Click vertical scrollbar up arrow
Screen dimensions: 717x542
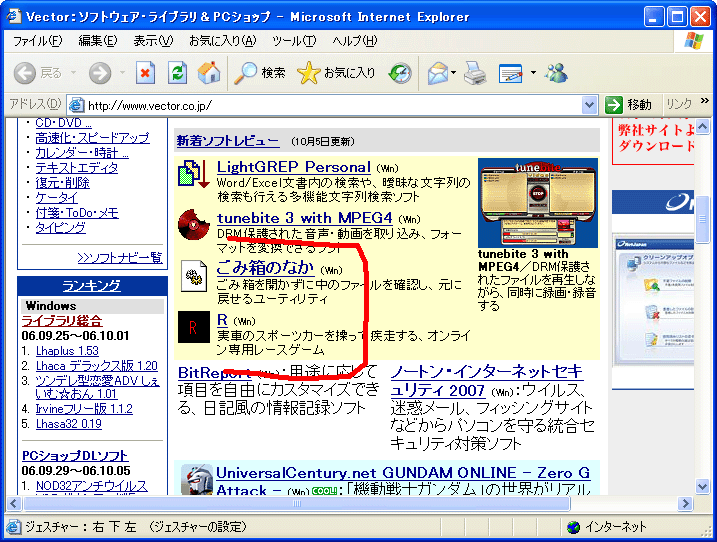tap(703, 126)
